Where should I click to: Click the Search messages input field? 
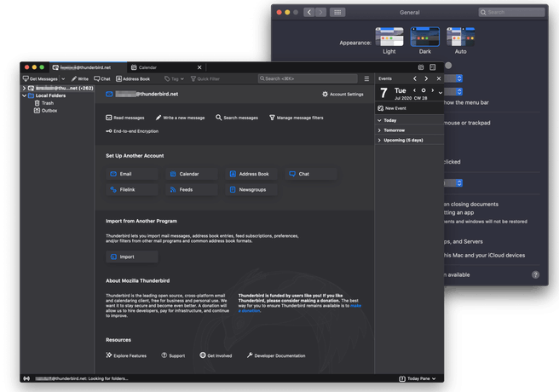point(308,78)
